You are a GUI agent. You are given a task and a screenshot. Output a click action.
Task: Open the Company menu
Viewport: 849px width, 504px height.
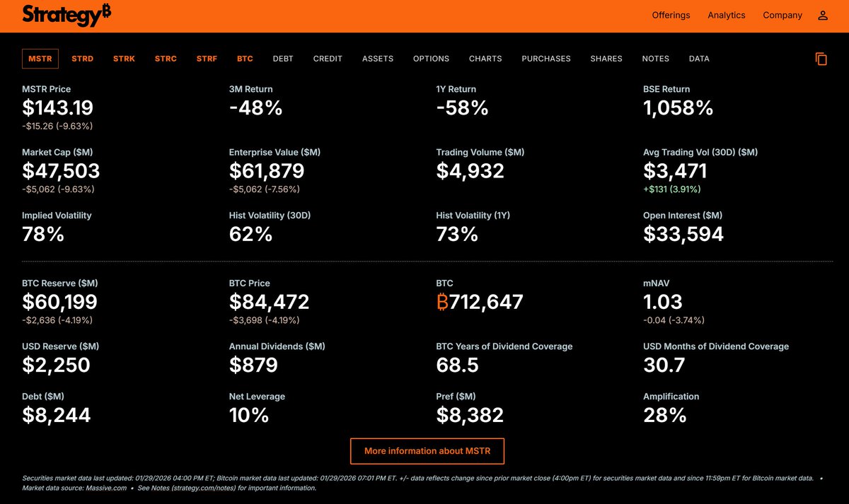point(782,15)
